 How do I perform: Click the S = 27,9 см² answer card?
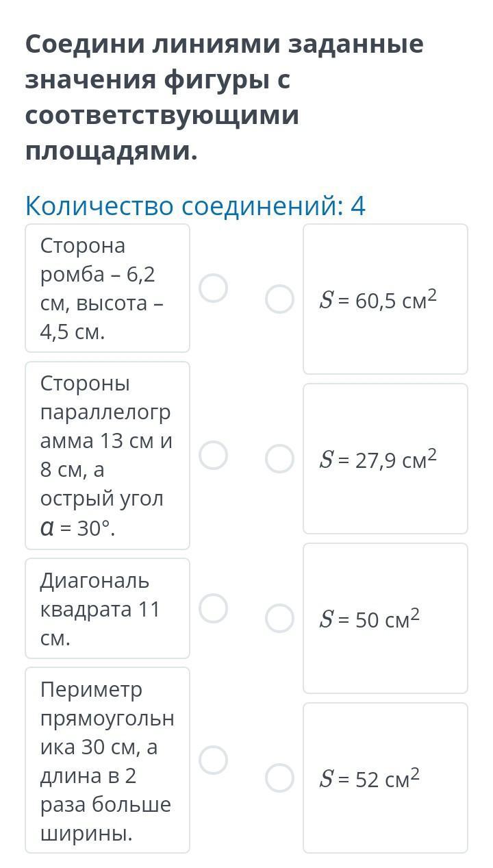[x=385, y=459]
